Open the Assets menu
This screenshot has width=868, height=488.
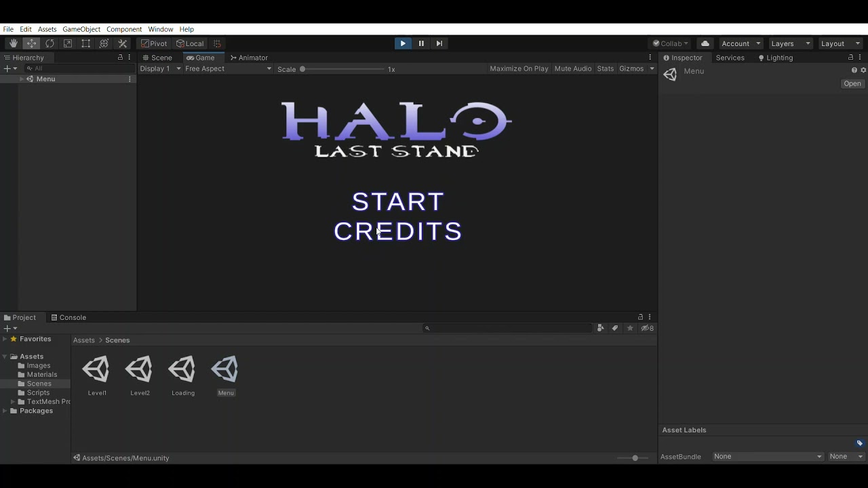(47, 29)
